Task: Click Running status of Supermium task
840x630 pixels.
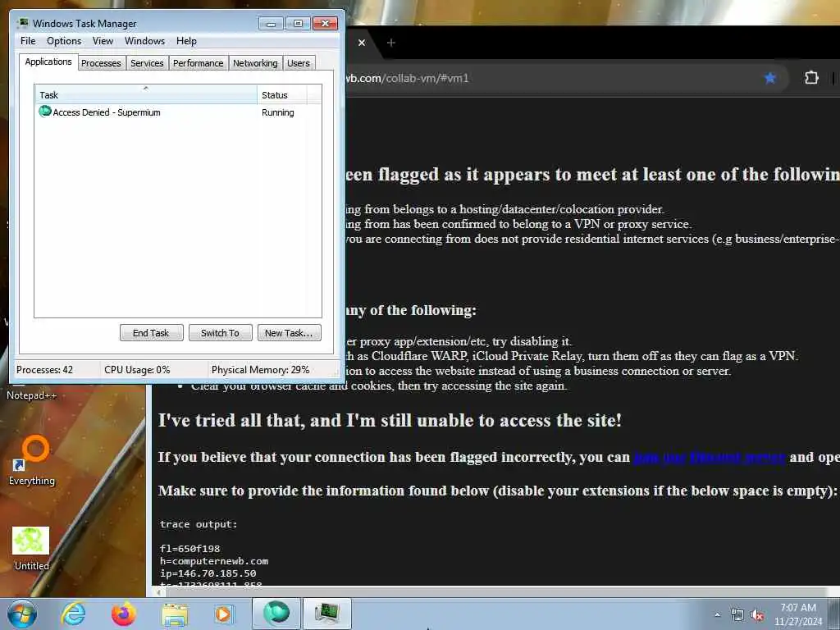Action: point(277,112)
